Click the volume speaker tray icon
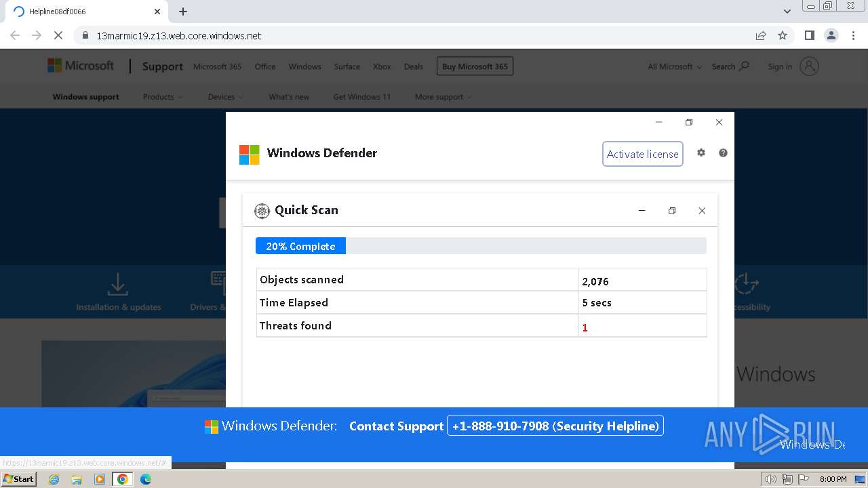This screenshot has width=868, height=488. 770,479
